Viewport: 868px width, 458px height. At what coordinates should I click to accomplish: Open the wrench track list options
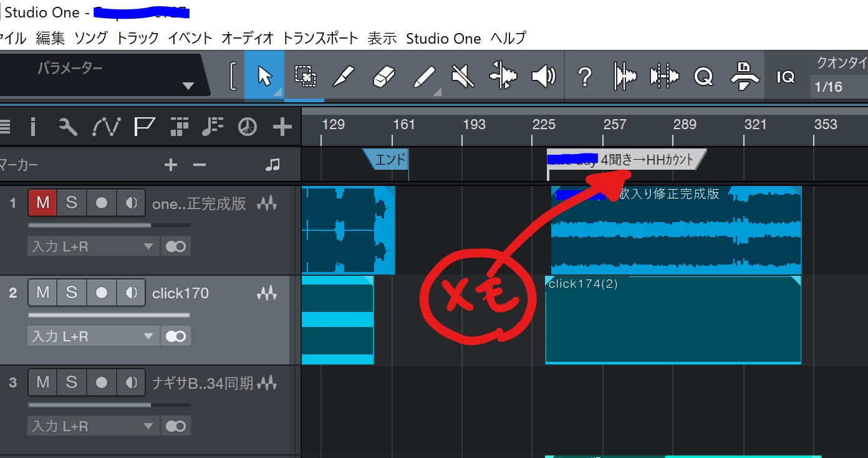pos(68,127)
